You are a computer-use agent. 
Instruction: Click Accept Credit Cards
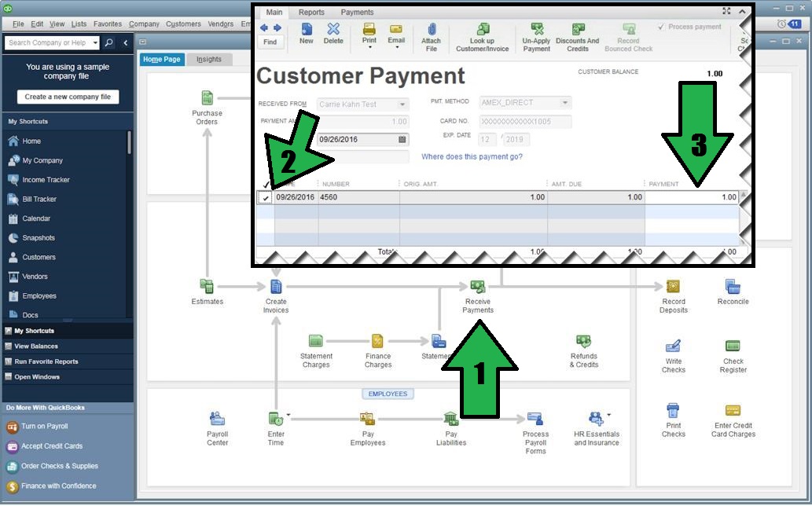52,446
